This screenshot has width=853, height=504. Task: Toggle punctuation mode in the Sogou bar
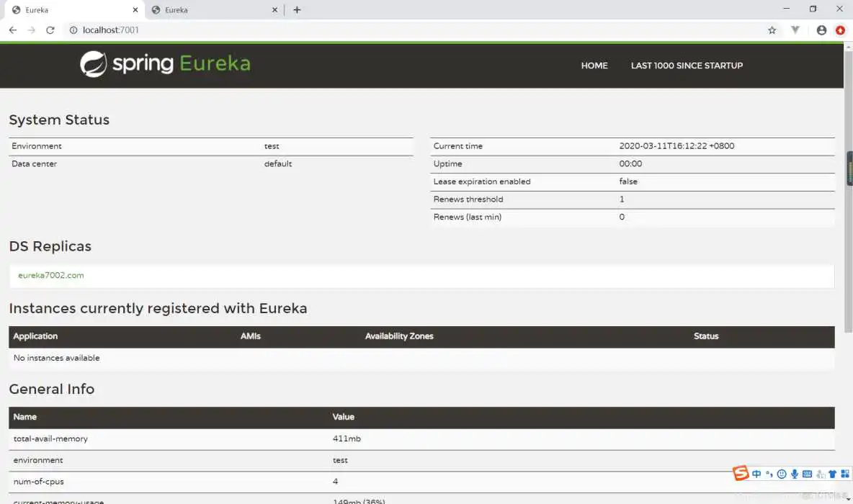click(x=769, y=474)
